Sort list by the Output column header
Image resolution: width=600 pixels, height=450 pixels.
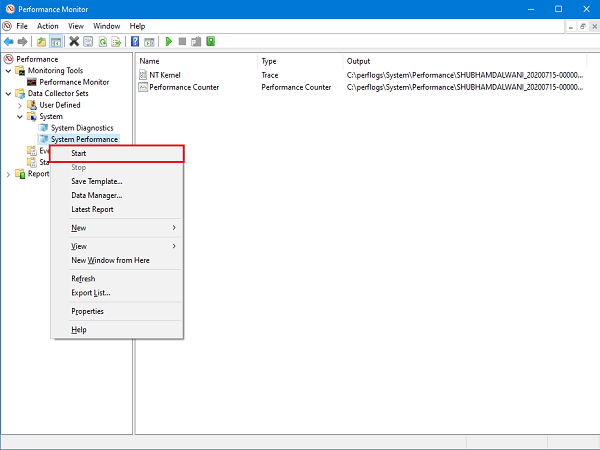point(464,61)
